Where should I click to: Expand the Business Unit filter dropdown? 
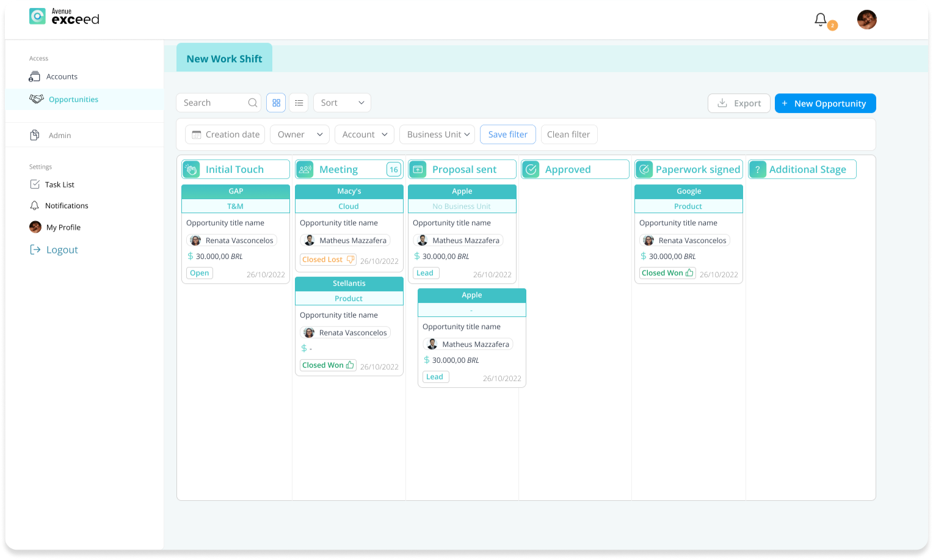pos(437,134)
